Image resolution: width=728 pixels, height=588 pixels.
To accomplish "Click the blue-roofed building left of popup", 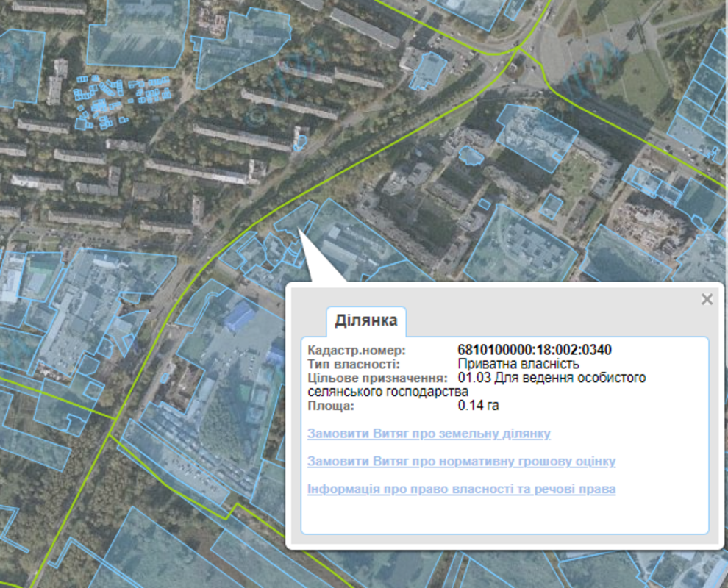I will point(239,318).
